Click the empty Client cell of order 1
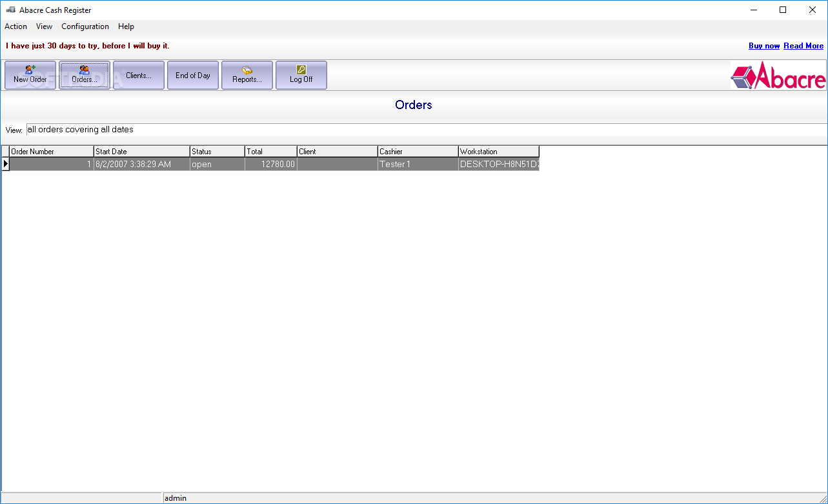This screenshot has height=504, width=828. (x=338, y=164)
